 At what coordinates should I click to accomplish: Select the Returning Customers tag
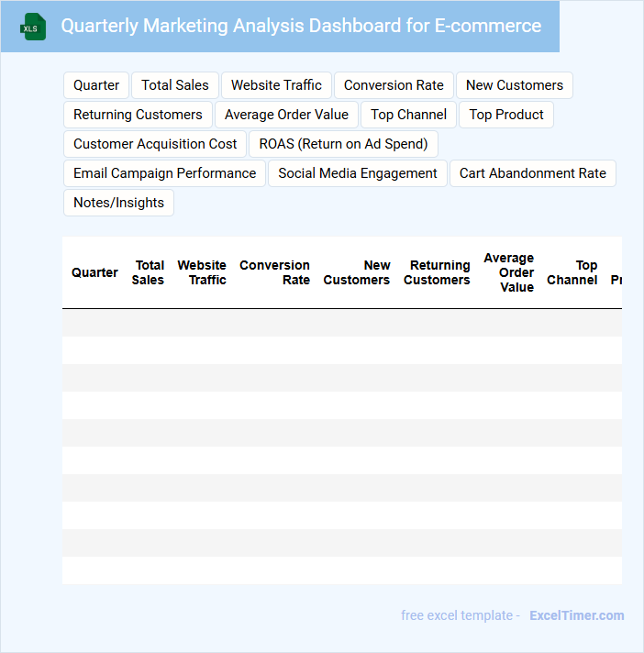pos(138,115)
